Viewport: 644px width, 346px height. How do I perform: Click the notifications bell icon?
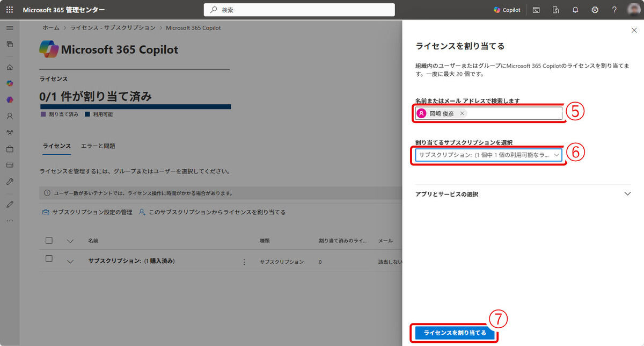point(575,10)
